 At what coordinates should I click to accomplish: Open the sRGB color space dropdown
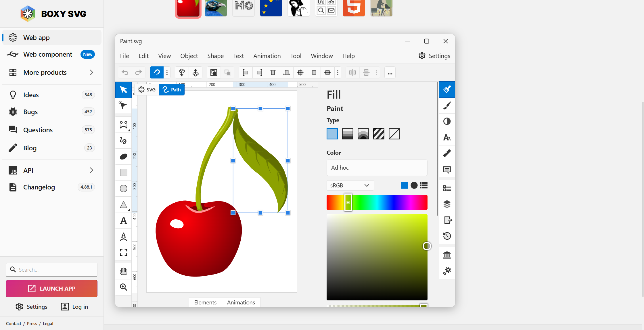tap(350, 185)
